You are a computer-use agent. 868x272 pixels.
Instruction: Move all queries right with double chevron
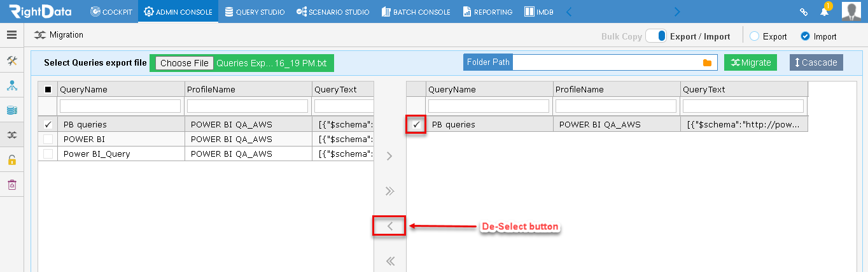click(390, 190)
